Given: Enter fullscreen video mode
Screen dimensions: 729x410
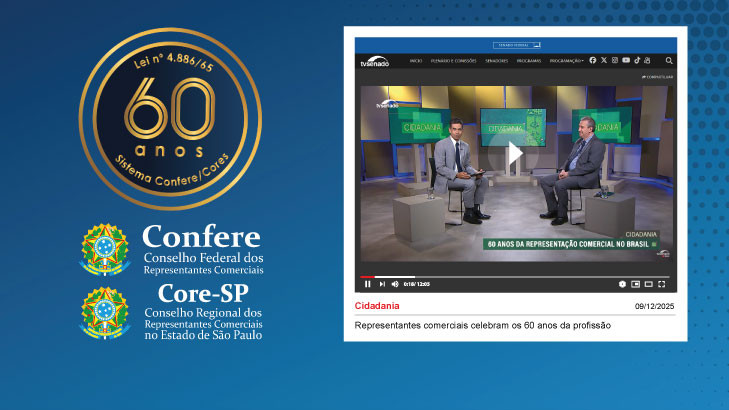Looking at the screenshot, I should pos(662,284).
